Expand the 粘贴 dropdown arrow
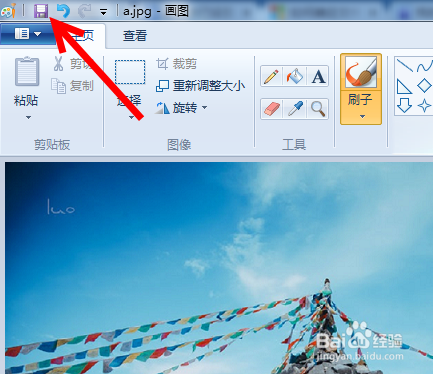 [x=28, y=117]
